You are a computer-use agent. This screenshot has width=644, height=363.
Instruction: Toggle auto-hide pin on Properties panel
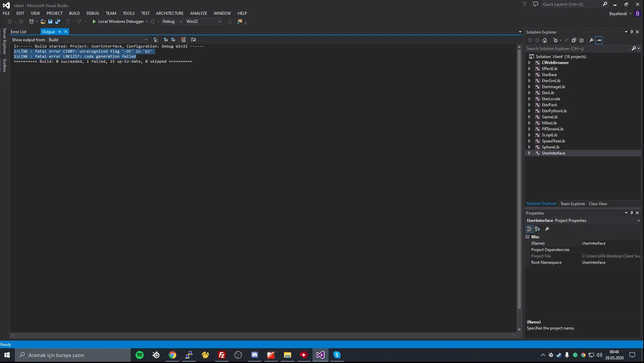pos(632,213)
